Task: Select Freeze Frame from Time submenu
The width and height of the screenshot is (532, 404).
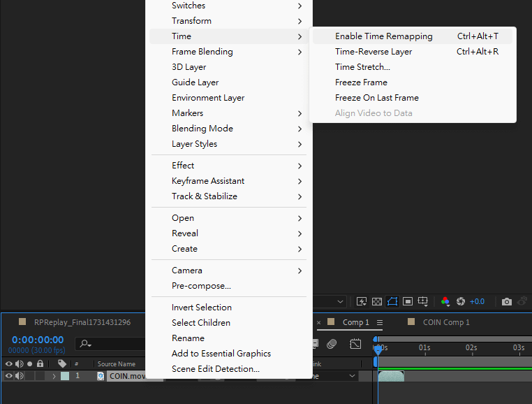Action: pyautogui.click(x=361, y=82)
